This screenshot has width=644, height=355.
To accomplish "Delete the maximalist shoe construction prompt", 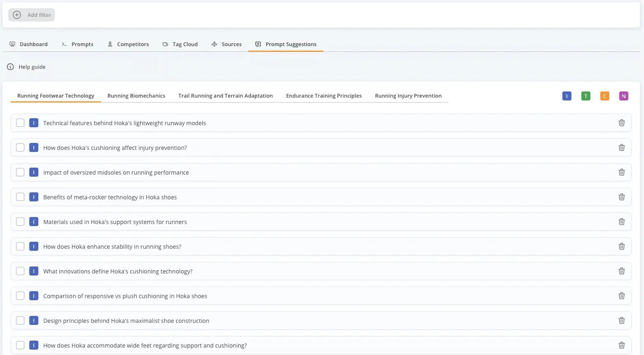I will click(x=621, y=320).
